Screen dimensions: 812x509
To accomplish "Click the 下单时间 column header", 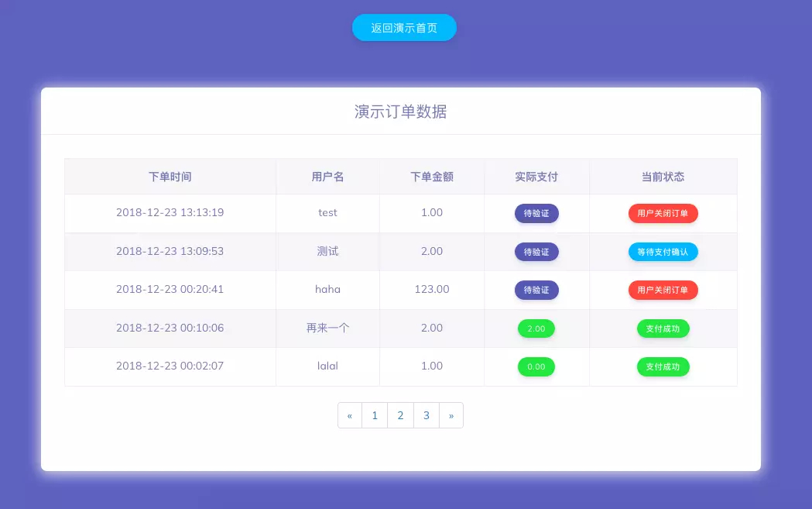I will tap(170, 177).
